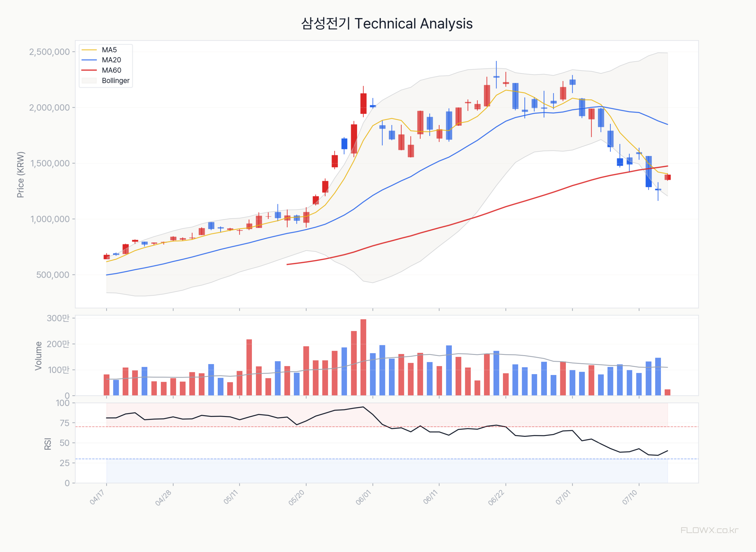
Task: Click the blue MA20 line sample in legend
Action: [x=89, y=60]
